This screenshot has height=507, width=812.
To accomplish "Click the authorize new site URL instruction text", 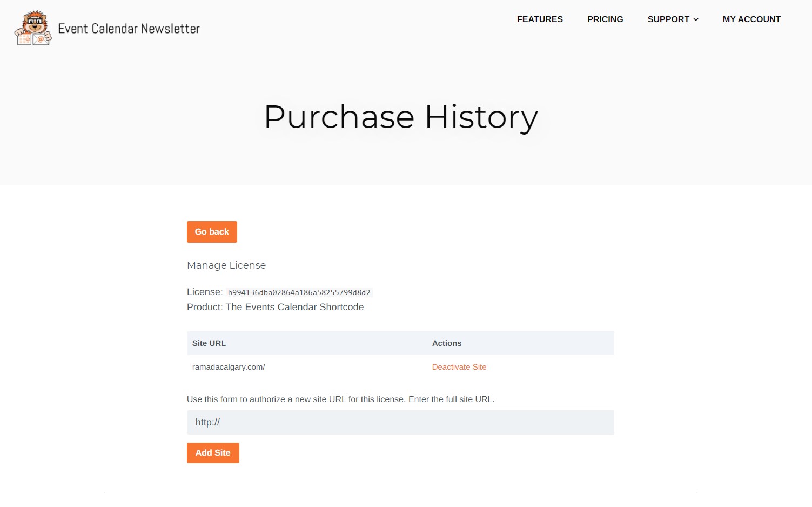I will 341,399.
